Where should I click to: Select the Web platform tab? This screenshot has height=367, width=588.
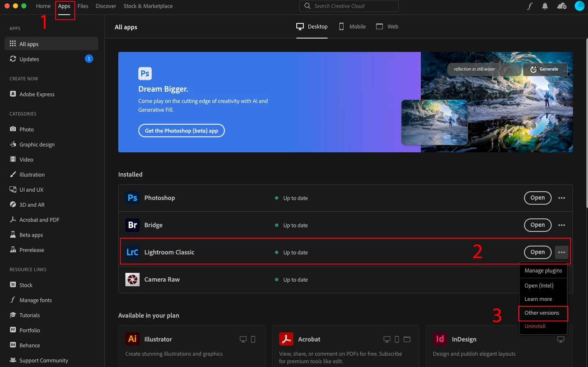point(387,26)
